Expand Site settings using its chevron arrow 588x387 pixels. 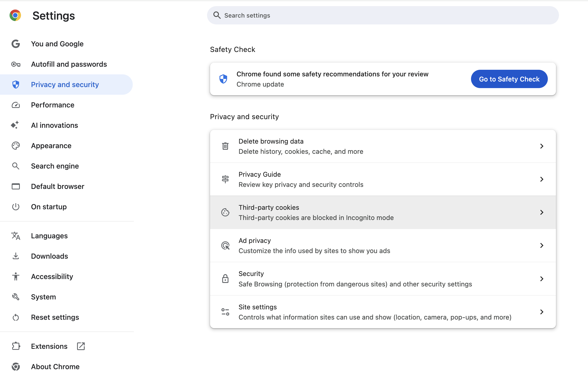coord(542,312)
